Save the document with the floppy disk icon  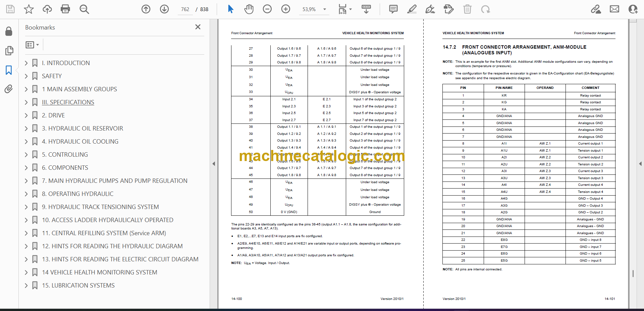pos(10,9)
